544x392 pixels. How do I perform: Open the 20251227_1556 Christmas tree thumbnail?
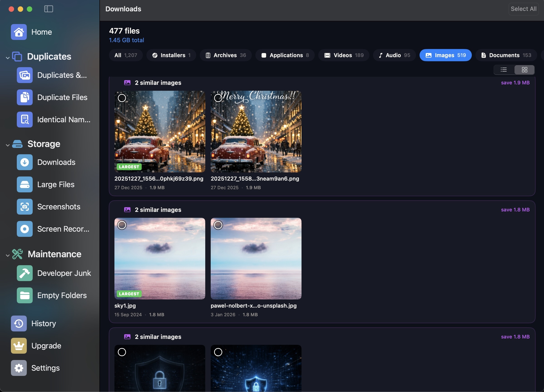click(160, 132)
